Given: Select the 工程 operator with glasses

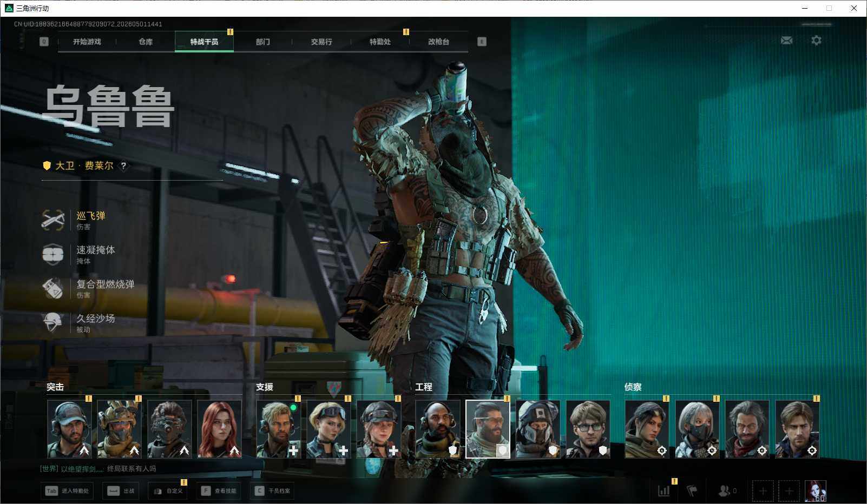Looking at the screenshot, I should point(588,429).
